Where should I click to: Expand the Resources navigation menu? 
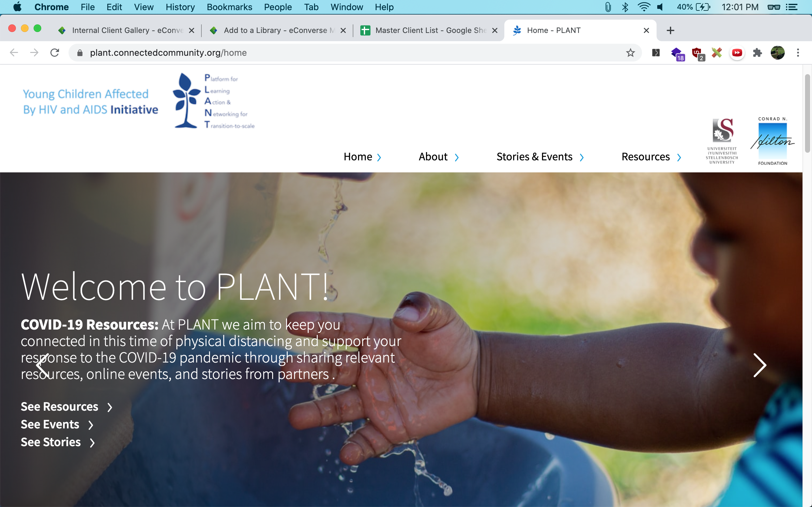coord(651,157)
